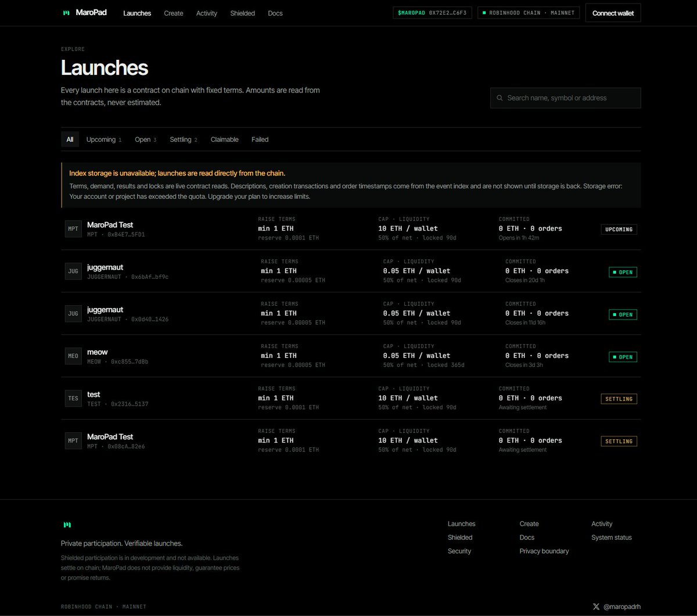Click "Robinhood Chain · Mainnet" text in footer

point(103,607)
